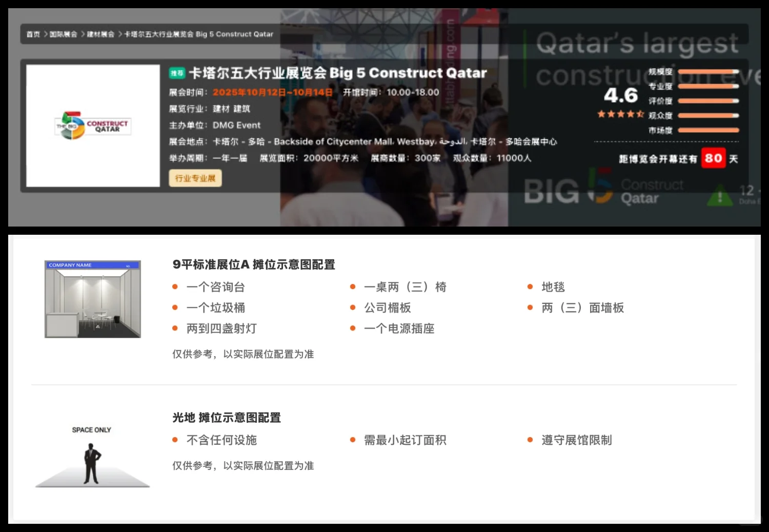Viewport: 769px width, 532px height.
Task: Click the 4.6 rating score
Action: pyautogui.click(x=621, y=95)
